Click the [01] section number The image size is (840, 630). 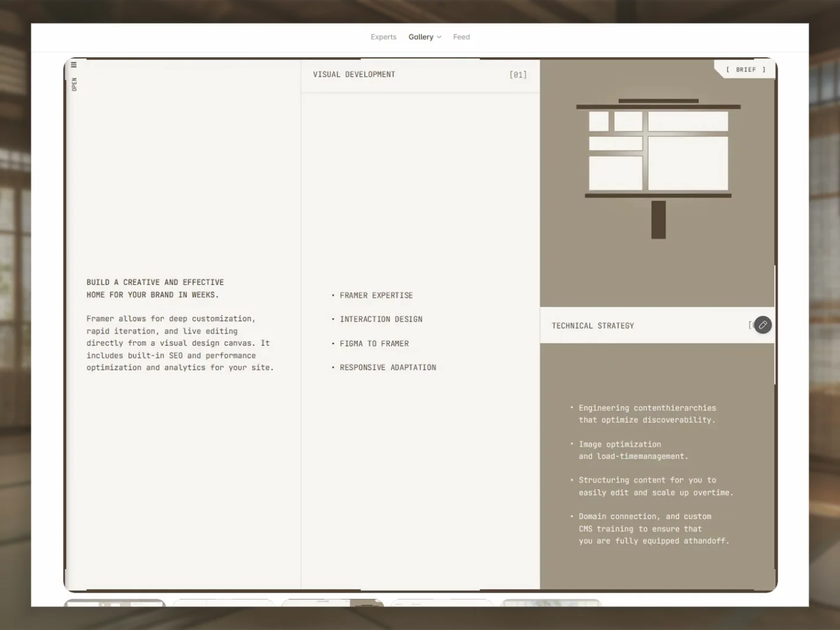point(518,75)
